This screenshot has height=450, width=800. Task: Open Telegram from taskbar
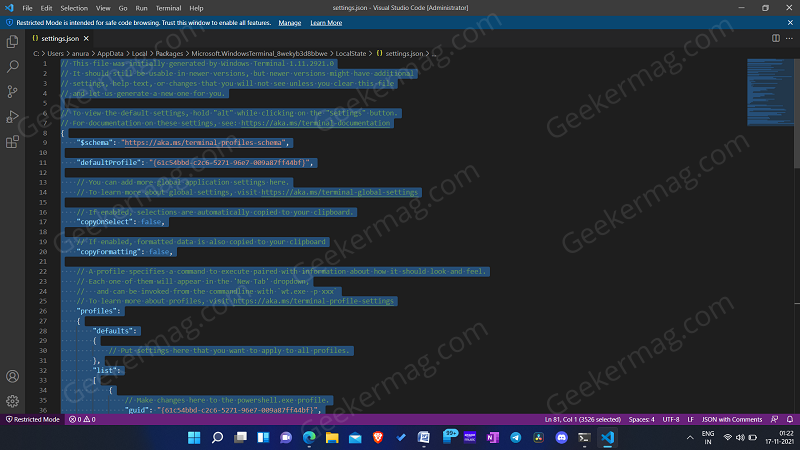tap(516, 437)
